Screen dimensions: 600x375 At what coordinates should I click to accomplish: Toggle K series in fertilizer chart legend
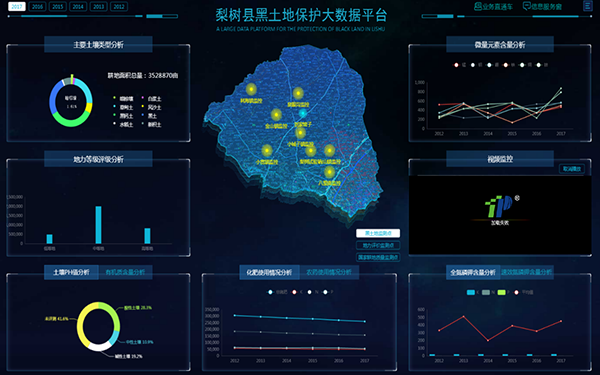tap(297, 292)
